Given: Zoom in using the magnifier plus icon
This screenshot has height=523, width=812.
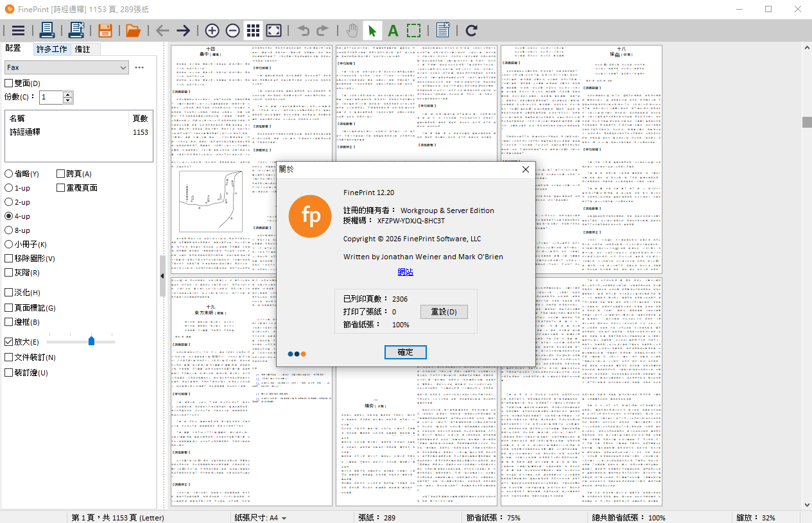Looking at the screenshot, I should [x=212, y=30].
